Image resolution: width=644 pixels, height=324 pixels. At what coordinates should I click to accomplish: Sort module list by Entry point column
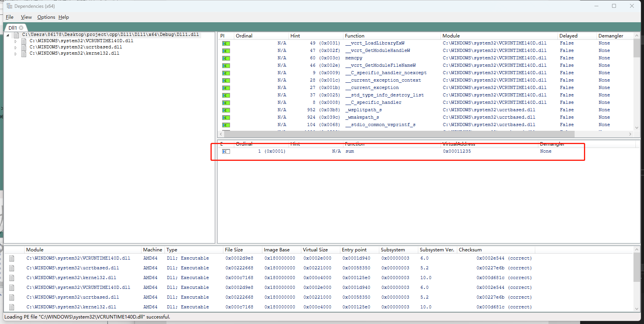pos(359,250)
